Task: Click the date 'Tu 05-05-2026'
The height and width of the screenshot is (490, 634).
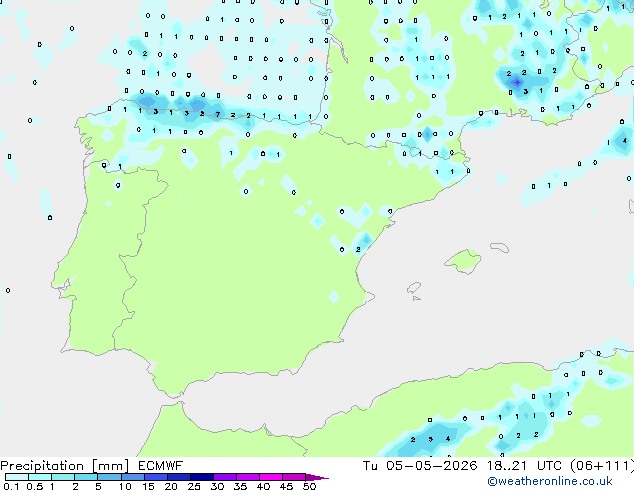Action: 420,466
